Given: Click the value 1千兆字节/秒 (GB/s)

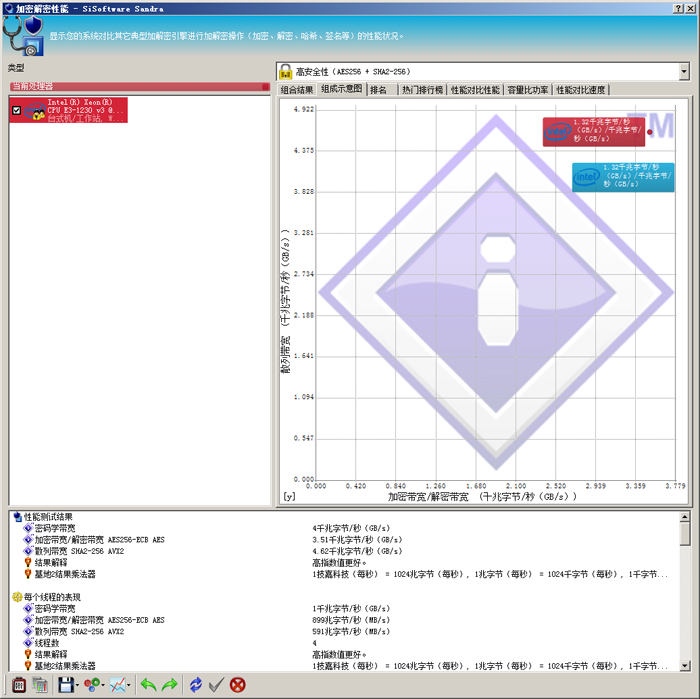Looking at the screenshot, I should click(351, 609).
